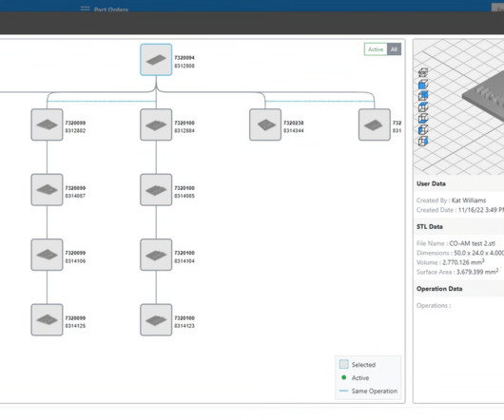The image size is (504, 420).
Task: Click the File Name CO-AM test 2.stl text
Action: click(456, 243)
